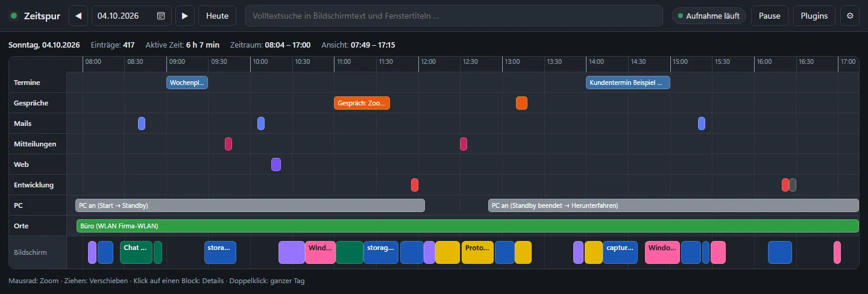Open PC an (Standby beendet → Herunterfahren) block
Viewport: 868px width, 294px height.
pyautogui.click(x=673, y=205)
